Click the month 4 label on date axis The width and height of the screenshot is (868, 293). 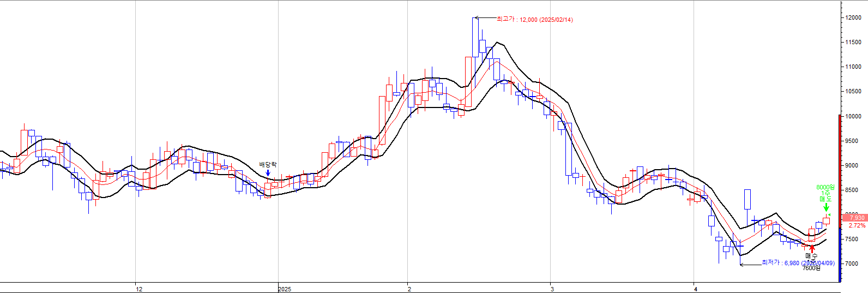(x=695, y=289)
